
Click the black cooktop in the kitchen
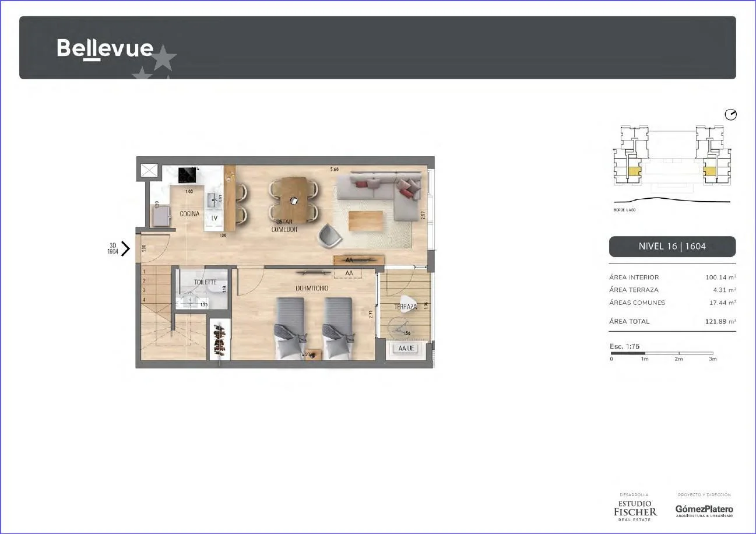[187, 175]
